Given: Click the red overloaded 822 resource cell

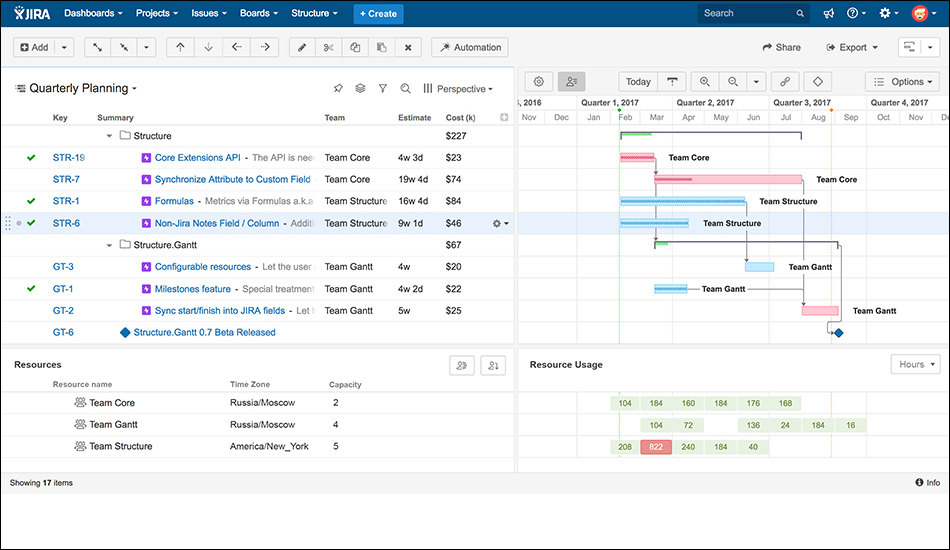Looking at the screenshot, I should point(656,447).
